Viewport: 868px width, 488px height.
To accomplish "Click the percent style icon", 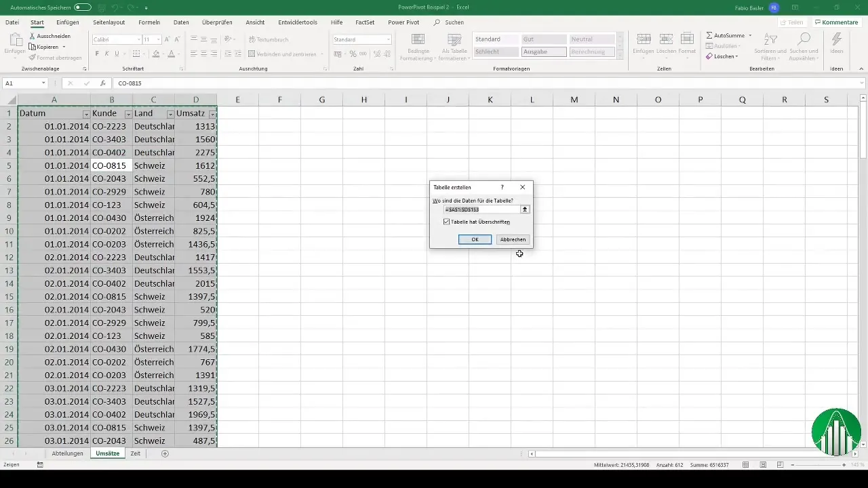I will tap(353, 54).
